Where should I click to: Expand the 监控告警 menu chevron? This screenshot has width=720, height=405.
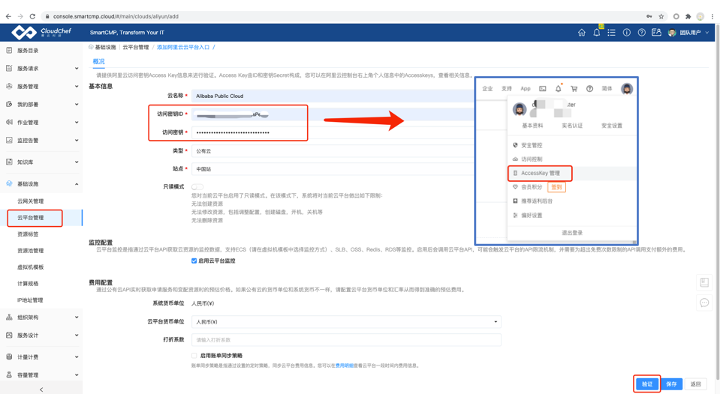(76, 140)
